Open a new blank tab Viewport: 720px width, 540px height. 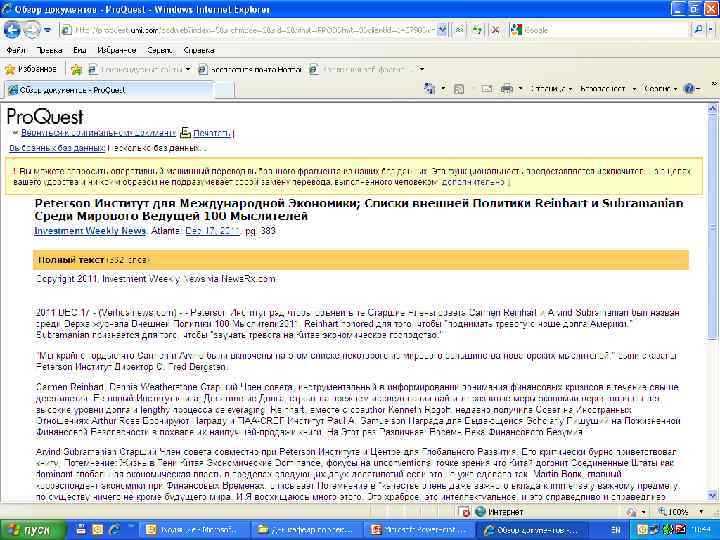pyautogui.click(x=224, y=90)
